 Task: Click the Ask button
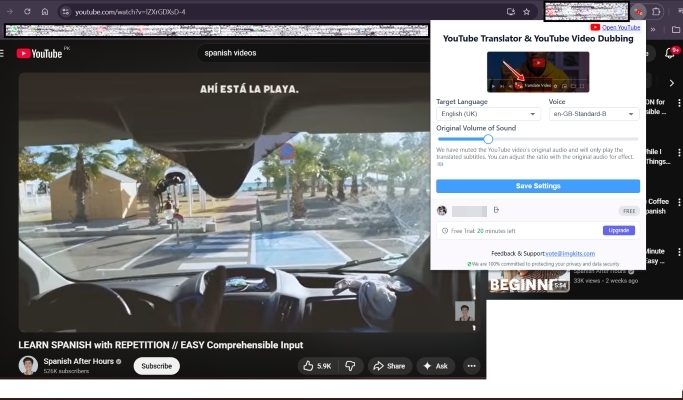coord(436,366)
